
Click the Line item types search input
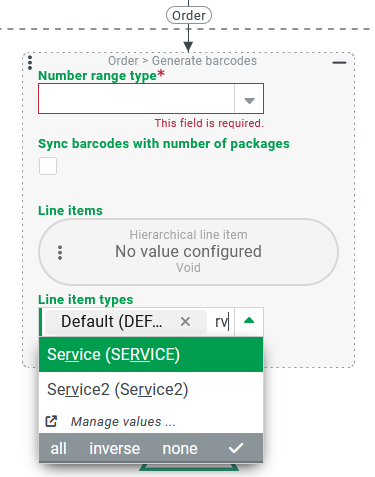tap(222, 322)
